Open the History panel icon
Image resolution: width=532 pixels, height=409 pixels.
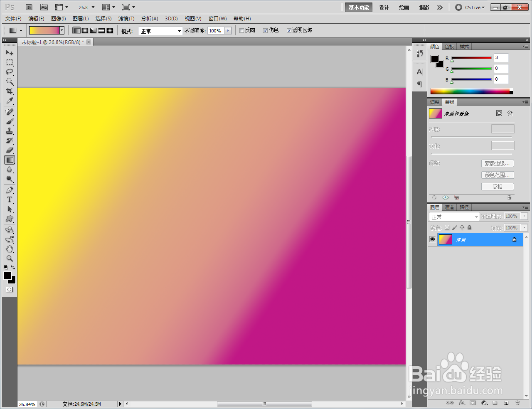420,54
